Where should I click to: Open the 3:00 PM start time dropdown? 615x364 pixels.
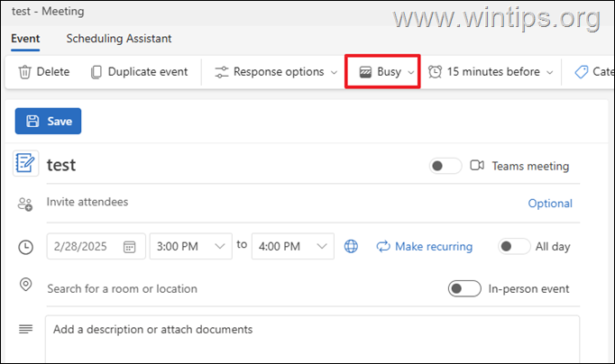[191, 246]
